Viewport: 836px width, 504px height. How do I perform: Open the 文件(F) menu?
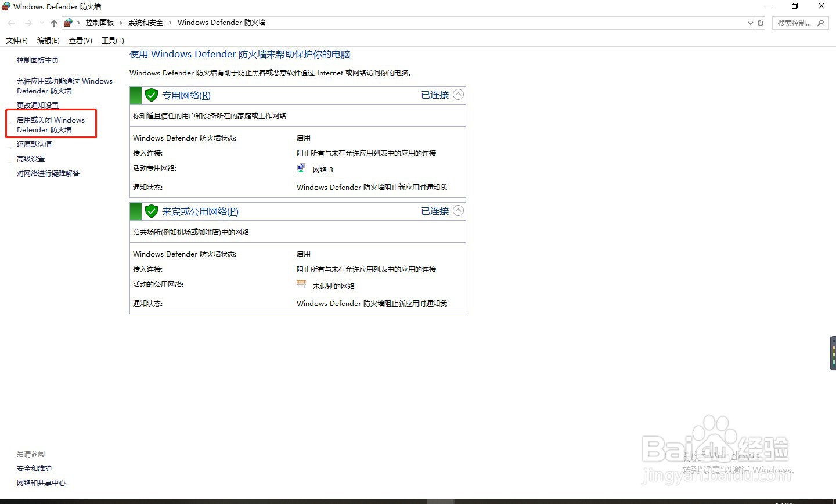17,41
